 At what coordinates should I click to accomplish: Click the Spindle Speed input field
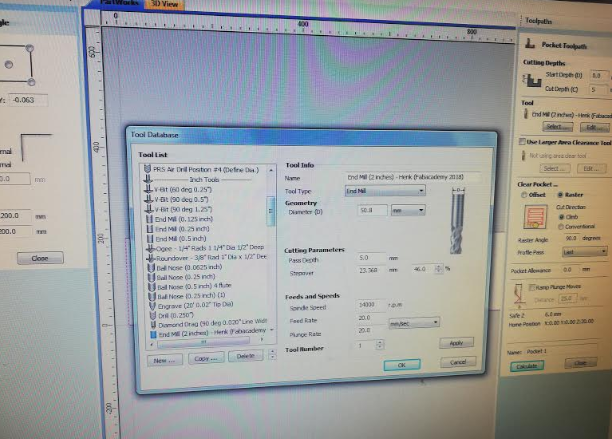point(370,304)
